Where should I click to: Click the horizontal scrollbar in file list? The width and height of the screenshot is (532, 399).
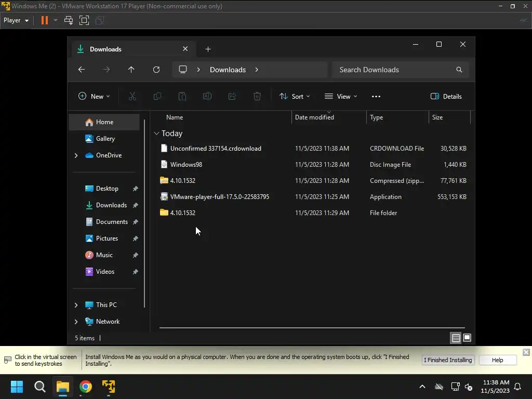click(312, 328)
